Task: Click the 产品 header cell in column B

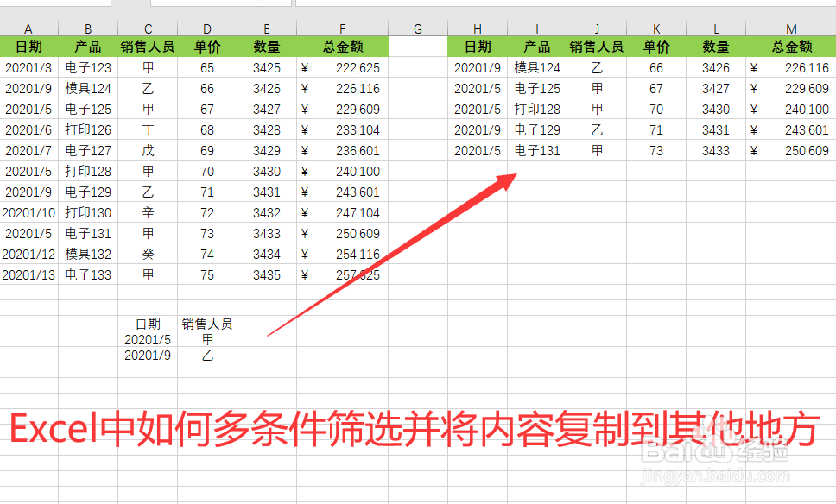Action: click(87, 47)
